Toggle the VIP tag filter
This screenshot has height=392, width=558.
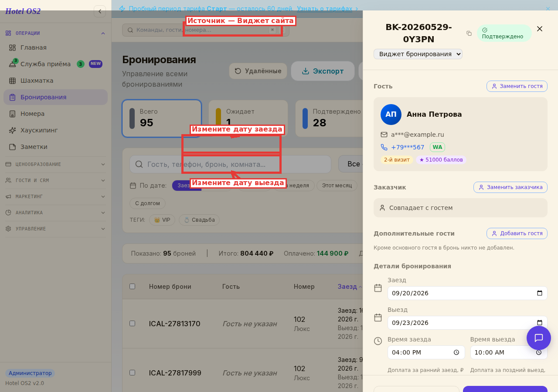[x=162, y=220]
